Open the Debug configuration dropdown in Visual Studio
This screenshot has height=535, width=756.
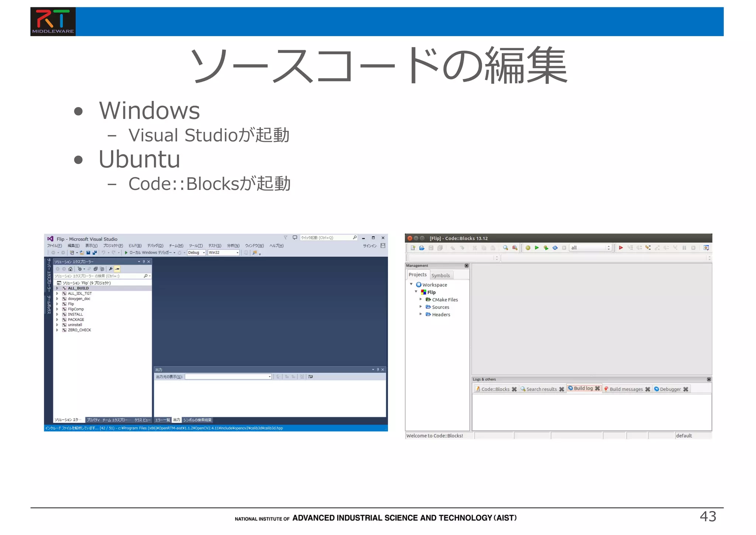click(x=196, y=253)
